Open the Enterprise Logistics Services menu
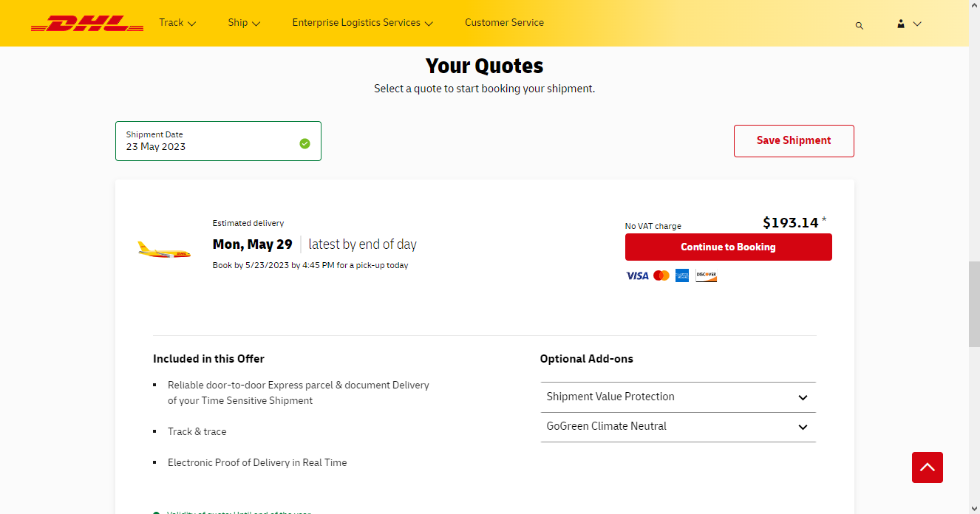Image resolution: width=980 pixels, height=514 pixels. pos(362,23)
